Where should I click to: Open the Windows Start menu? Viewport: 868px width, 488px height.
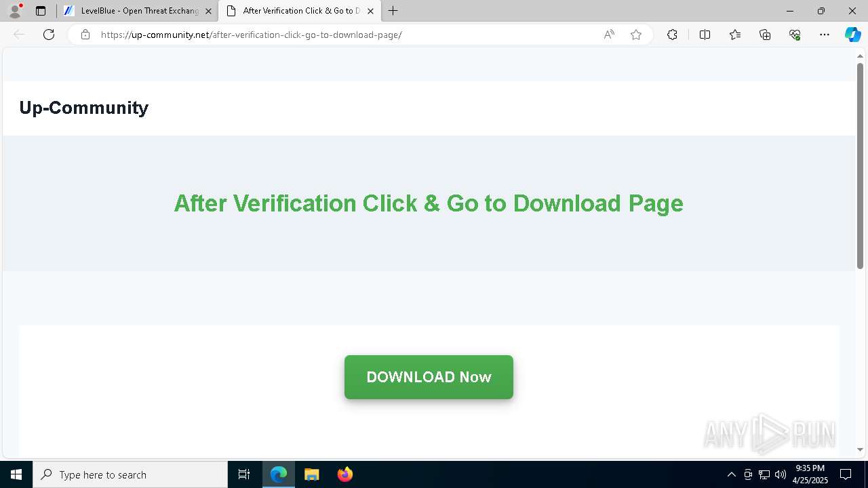[x=16, y=474]
